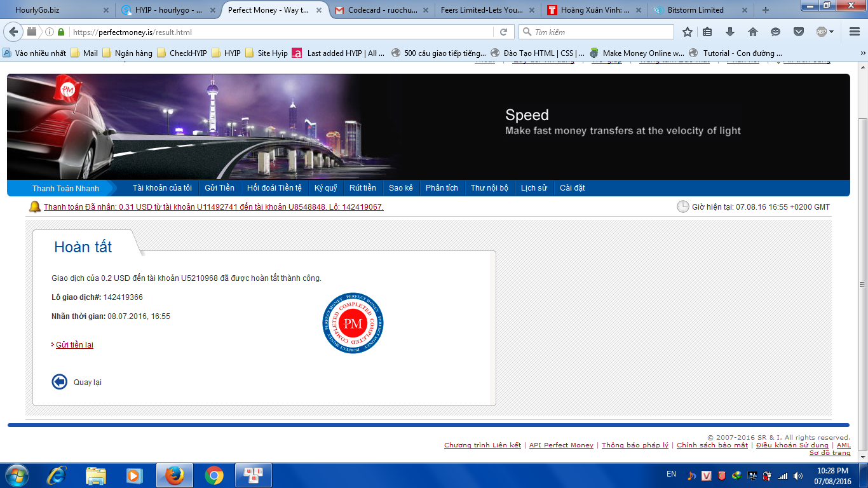
Task: Click the Perfect Money completed stamp
Action: coord(353,323)
